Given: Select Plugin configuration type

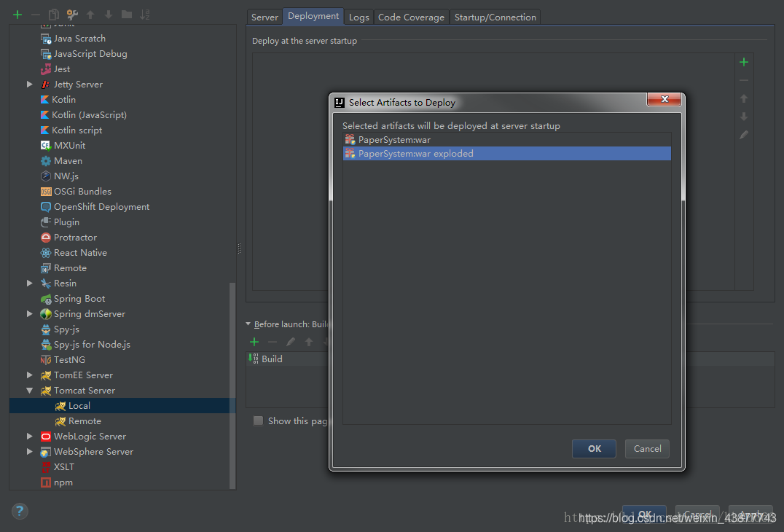Looking at the screenshot, I should pos(60,222).
